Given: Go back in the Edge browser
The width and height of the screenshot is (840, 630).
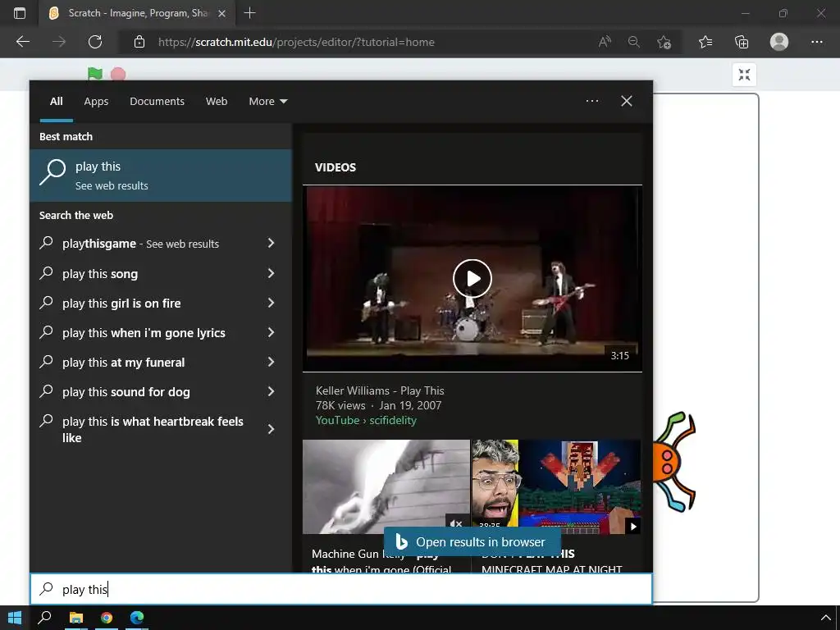Looking at the screenshot, I should (x=23, y=42).
